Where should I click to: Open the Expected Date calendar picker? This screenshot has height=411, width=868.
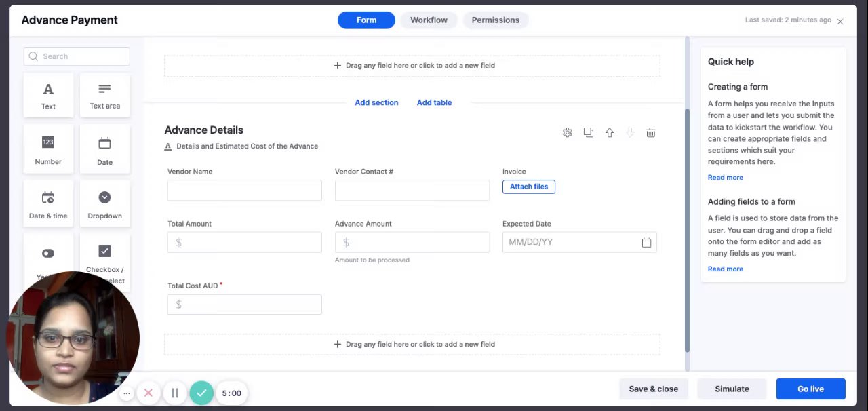[x=646, y=243]
